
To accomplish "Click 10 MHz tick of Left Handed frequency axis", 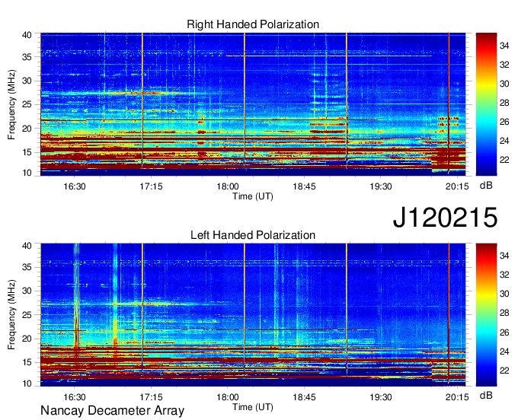I will tap(27, 383).
